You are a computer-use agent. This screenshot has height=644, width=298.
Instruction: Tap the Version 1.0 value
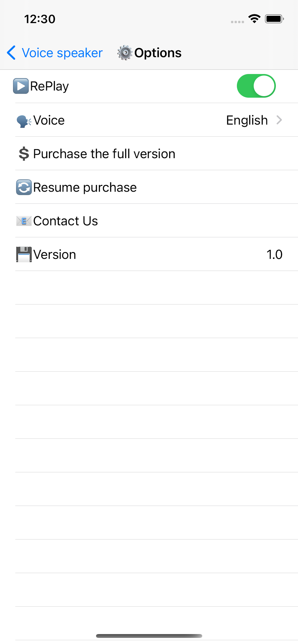pos(274,254)
